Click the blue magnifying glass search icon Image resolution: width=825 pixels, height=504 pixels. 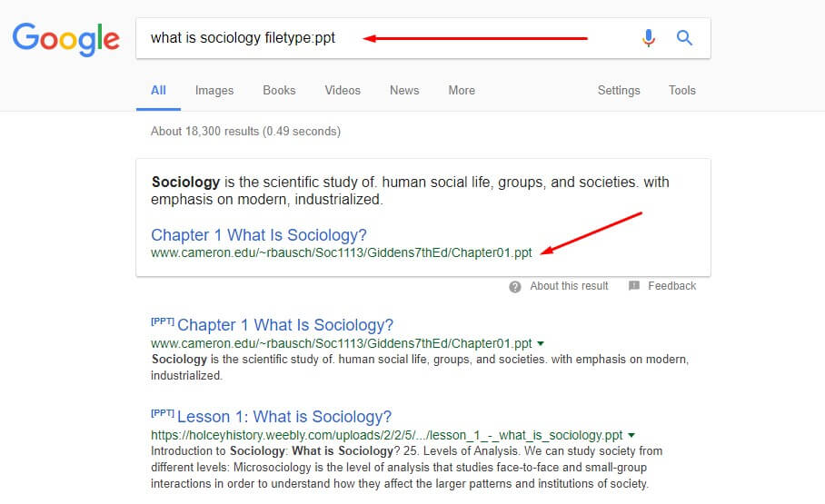pyautogui.click(x=685, y=38)
